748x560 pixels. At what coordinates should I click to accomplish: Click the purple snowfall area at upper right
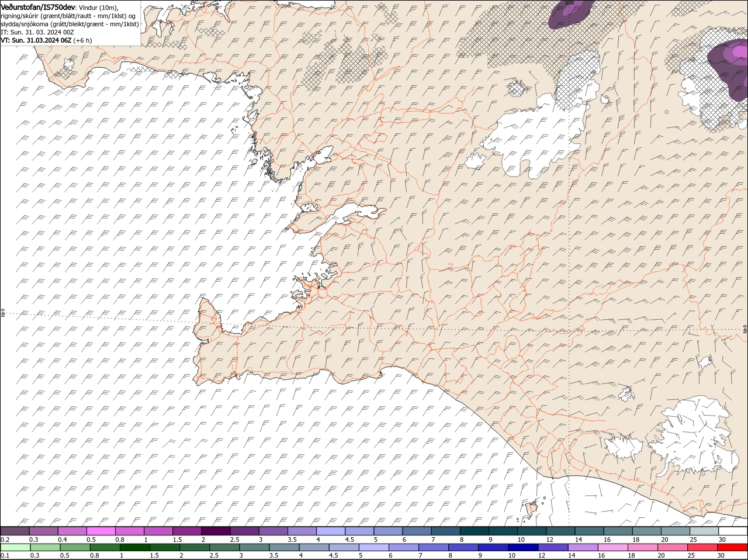tap(729, 64)
